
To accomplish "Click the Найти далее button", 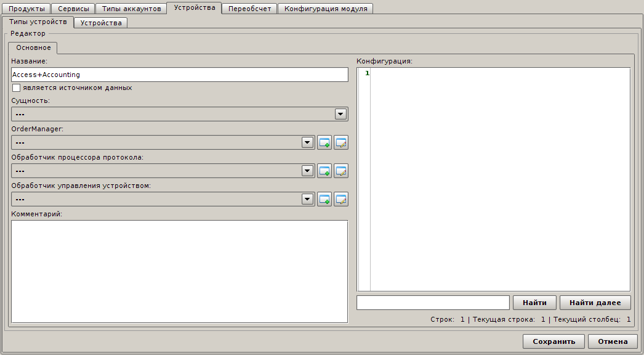I will [x=595, y=303].
